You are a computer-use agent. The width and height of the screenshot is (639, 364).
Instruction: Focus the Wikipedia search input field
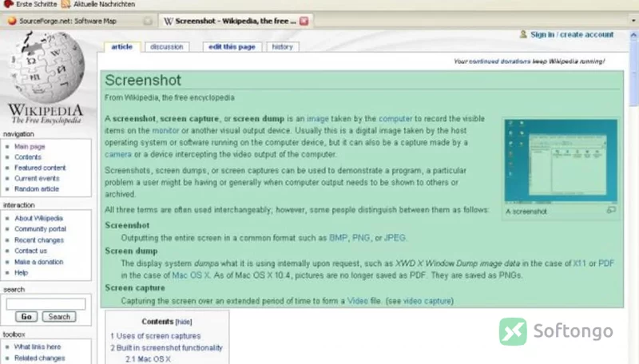[46, 304]
